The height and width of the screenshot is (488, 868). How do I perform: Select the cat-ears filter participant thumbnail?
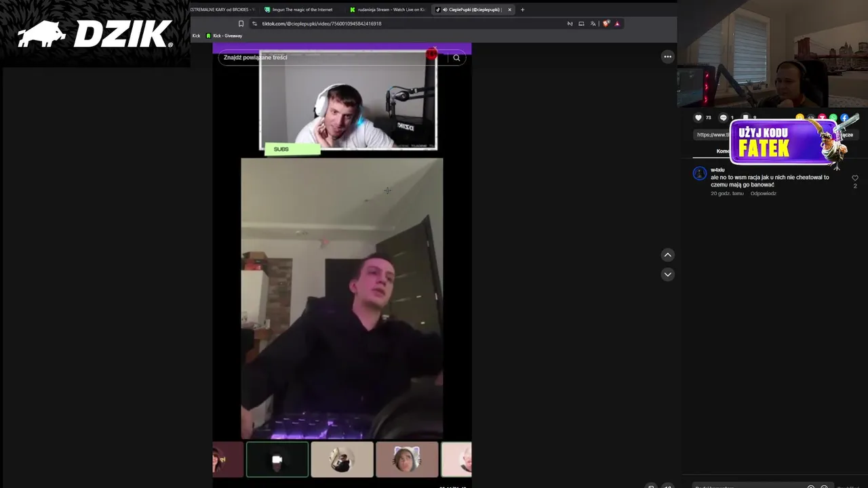pos(407,460)
